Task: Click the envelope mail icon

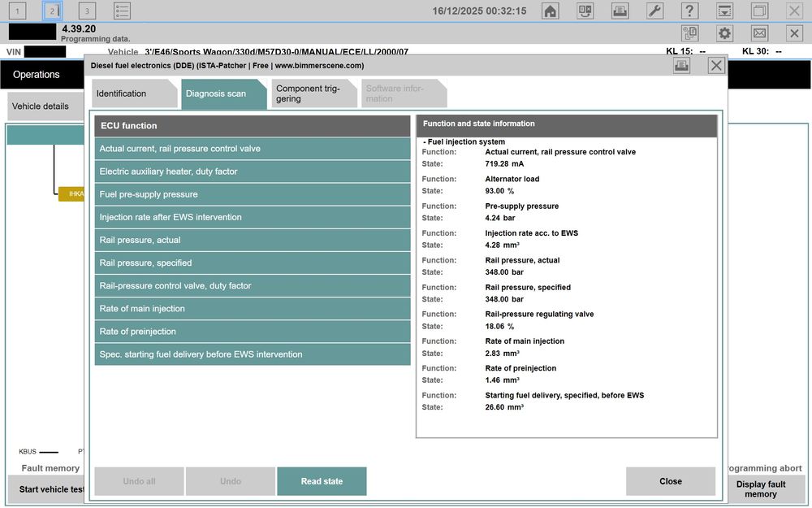Action: [759, 33]
